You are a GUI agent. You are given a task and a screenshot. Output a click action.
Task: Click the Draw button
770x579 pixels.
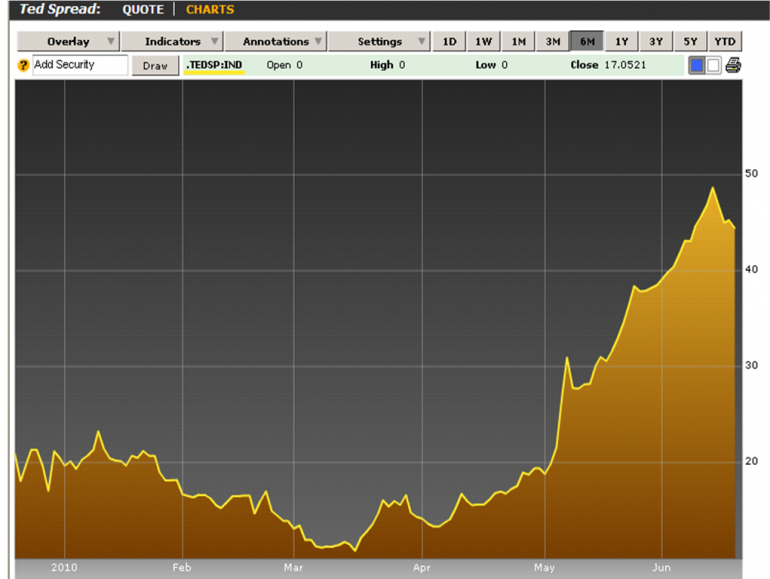tap(155, 65)
